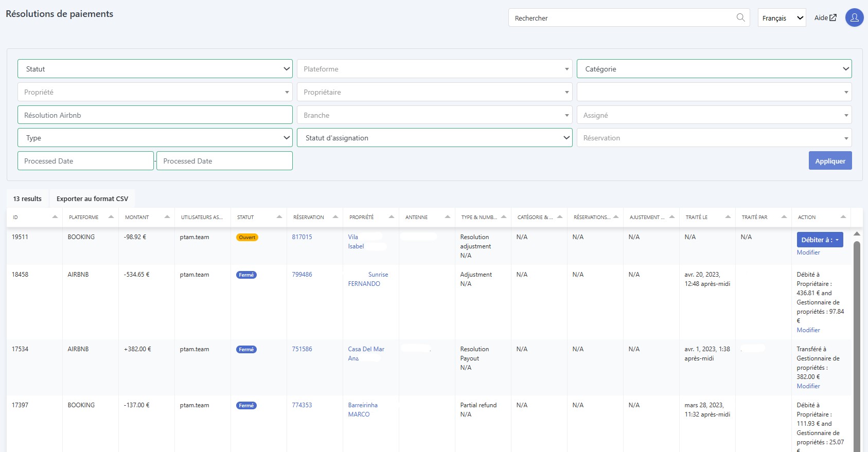The height and width of the screenshot is (452, 868).
Task: Expand the Français language selector
Action: (782, 18)
